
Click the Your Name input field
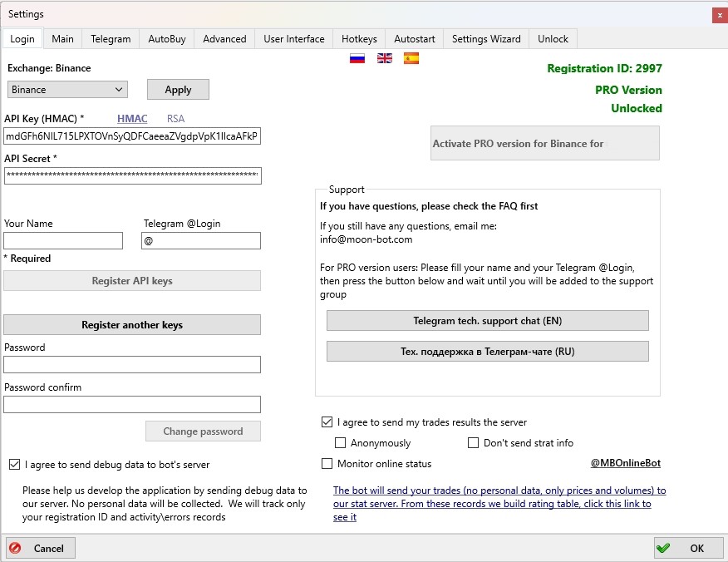(63, 241)
